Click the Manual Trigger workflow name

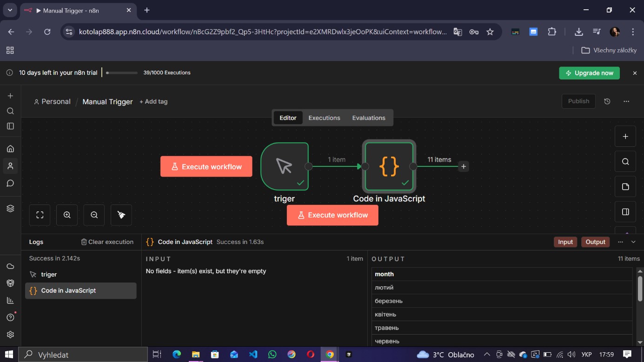click(107, 101)
